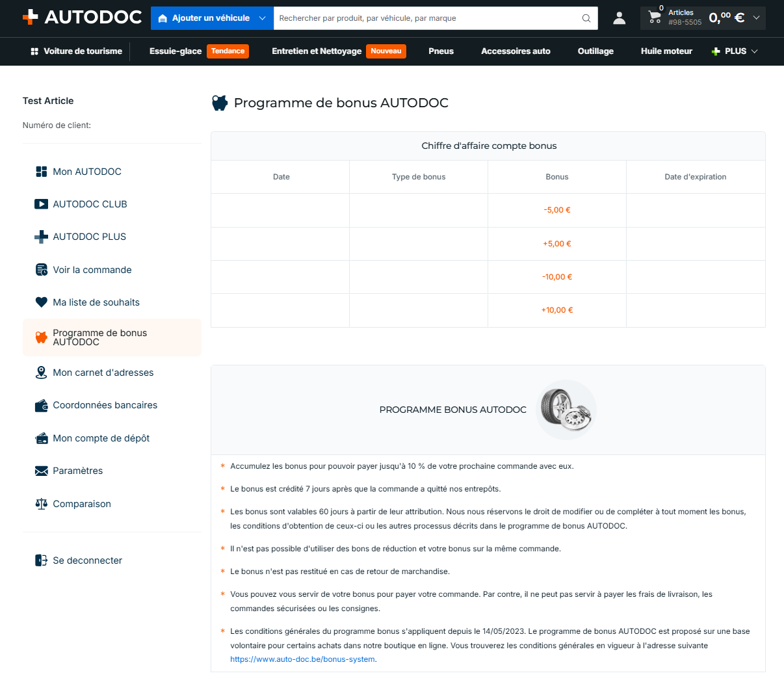
Task: Open Comparaison page
Action: 82,504
